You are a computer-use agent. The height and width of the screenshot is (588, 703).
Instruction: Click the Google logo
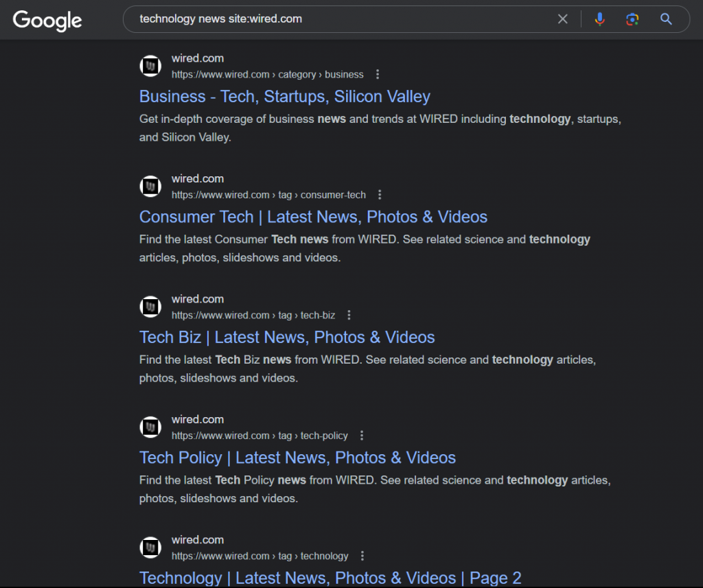pos(47,20)
